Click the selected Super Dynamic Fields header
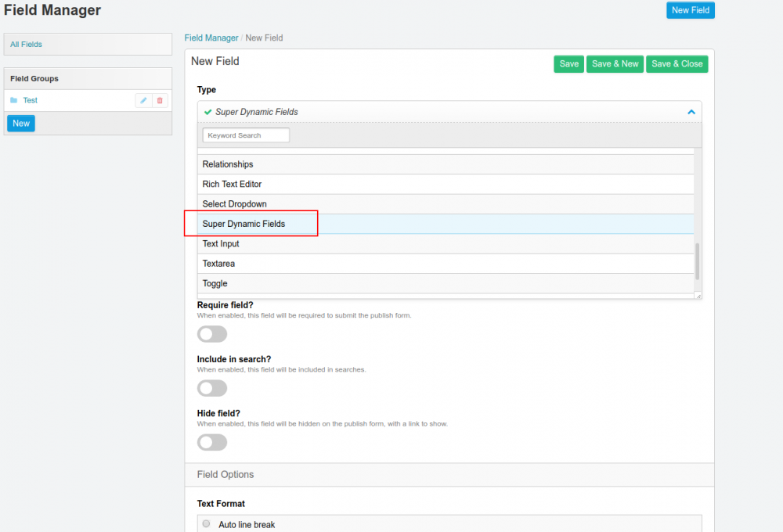 pos(449,112)
